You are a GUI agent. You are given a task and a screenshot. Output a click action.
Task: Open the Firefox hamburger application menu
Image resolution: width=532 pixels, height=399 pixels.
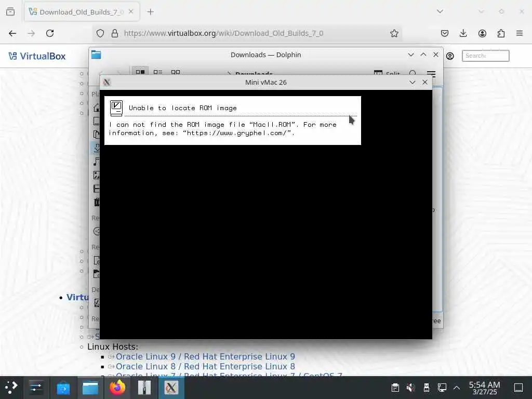pyautogui.click(x=520, y=33)
